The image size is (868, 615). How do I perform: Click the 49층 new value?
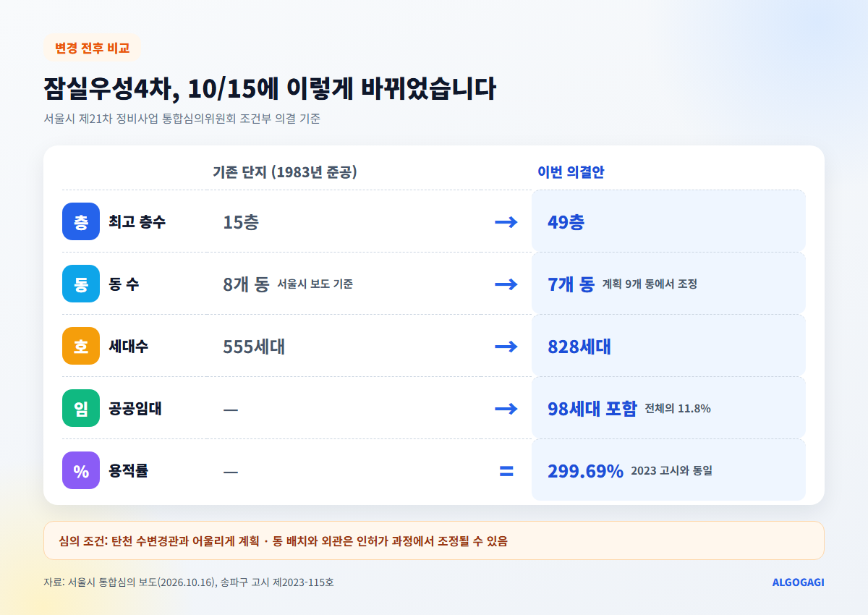566,222
